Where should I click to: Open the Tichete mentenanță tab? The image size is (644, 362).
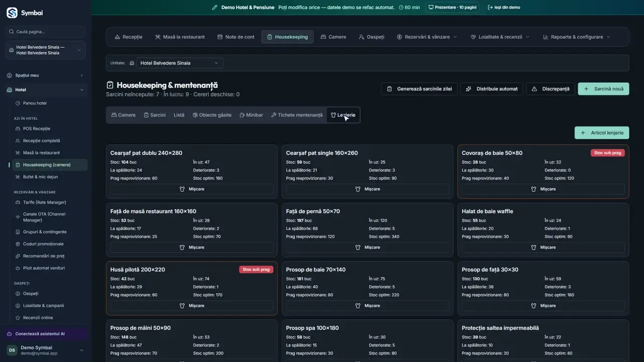(297, 115)
